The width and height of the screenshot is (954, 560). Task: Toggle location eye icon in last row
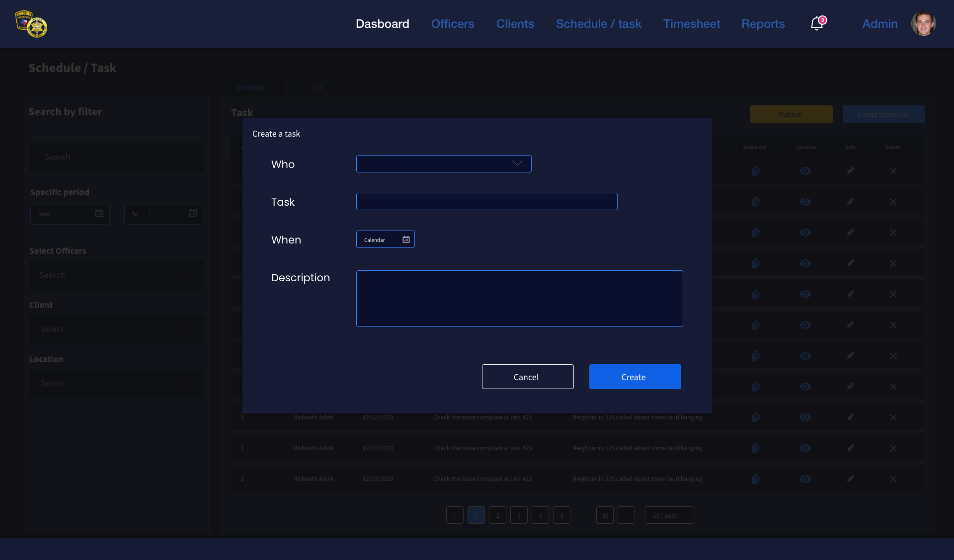805,479
